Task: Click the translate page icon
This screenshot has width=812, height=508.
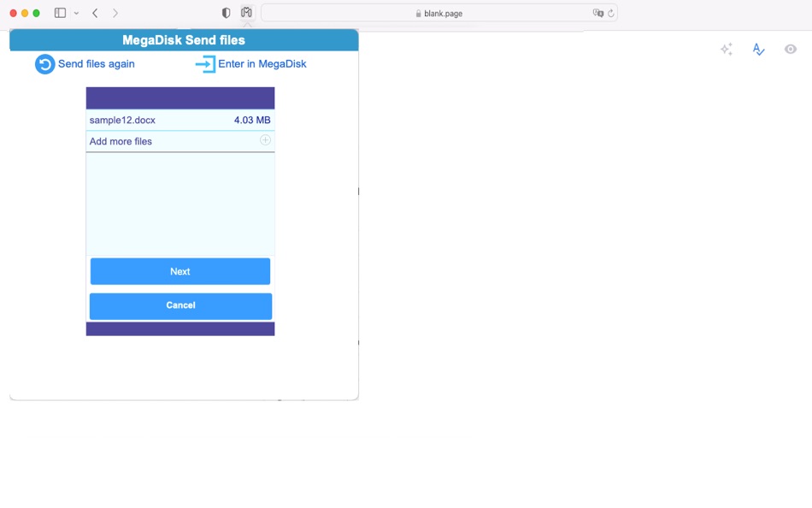Action: (x=598, y=13)
